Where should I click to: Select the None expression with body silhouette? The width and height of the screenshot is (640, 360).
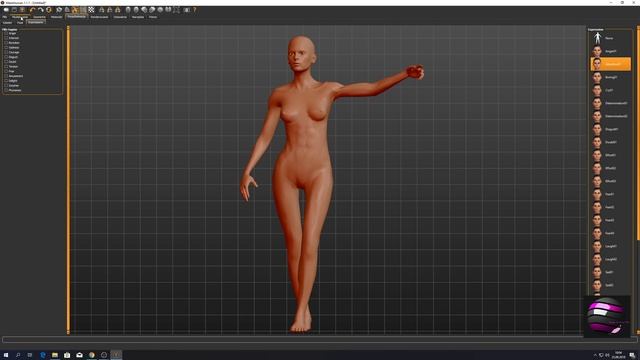[610, 38]
